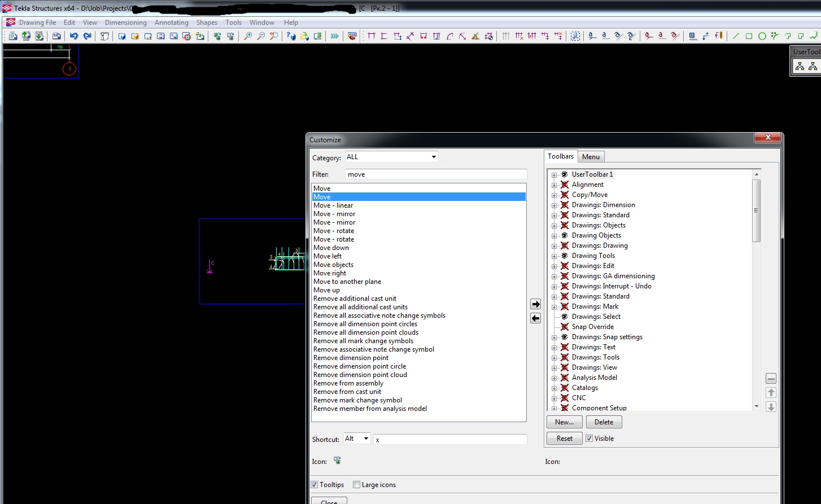The width and height of the screenshot is (821, 504).
Task: Enable the Large icons checkbox
Action: [x=356, y=485]
